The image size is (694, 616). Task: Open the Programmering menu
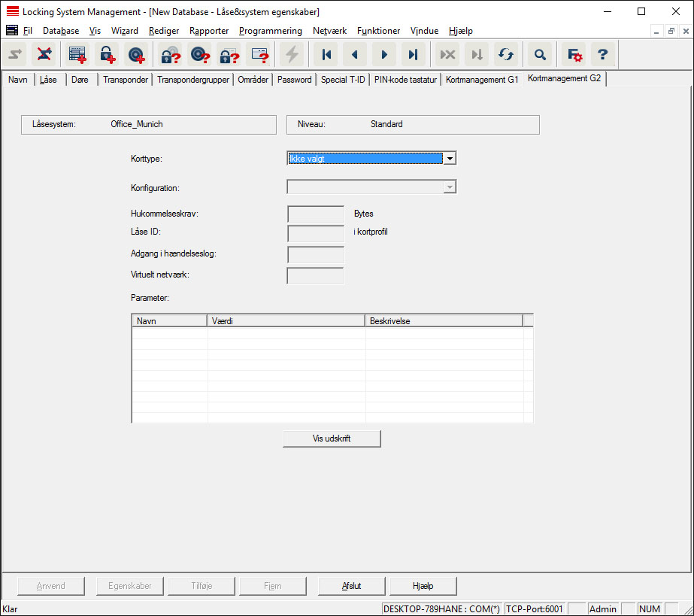(x=270, y=31)
